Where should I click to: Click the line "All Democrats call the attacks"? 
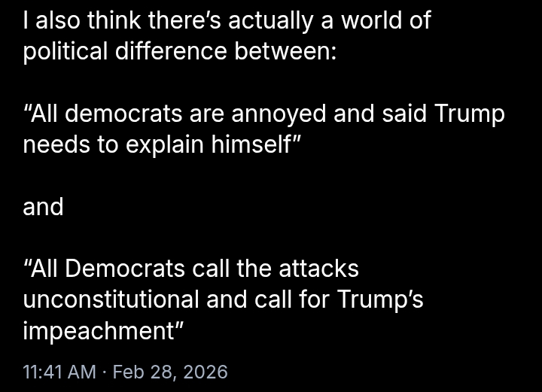point(191,269)
